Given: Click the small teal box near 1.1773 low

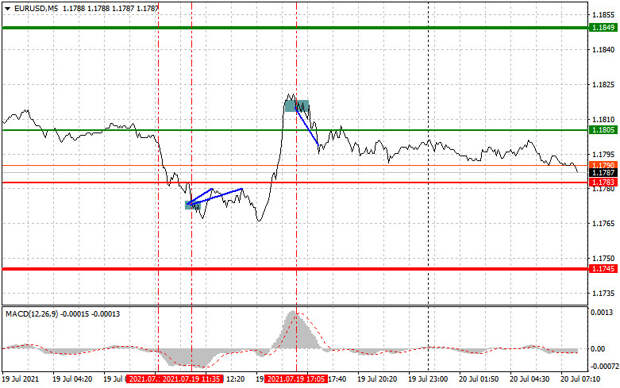Looking at the screenshot, I should [193, 205].
